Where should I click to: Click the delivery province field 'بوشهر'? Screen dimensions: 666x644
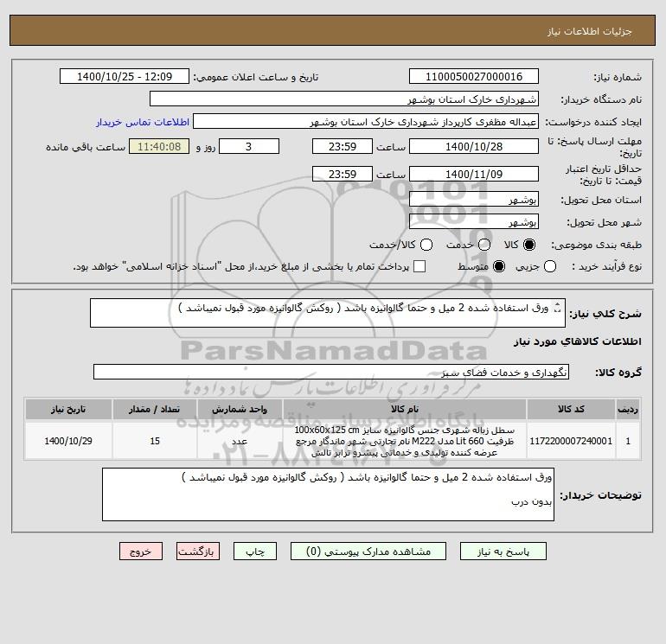(x=474, y=199)
